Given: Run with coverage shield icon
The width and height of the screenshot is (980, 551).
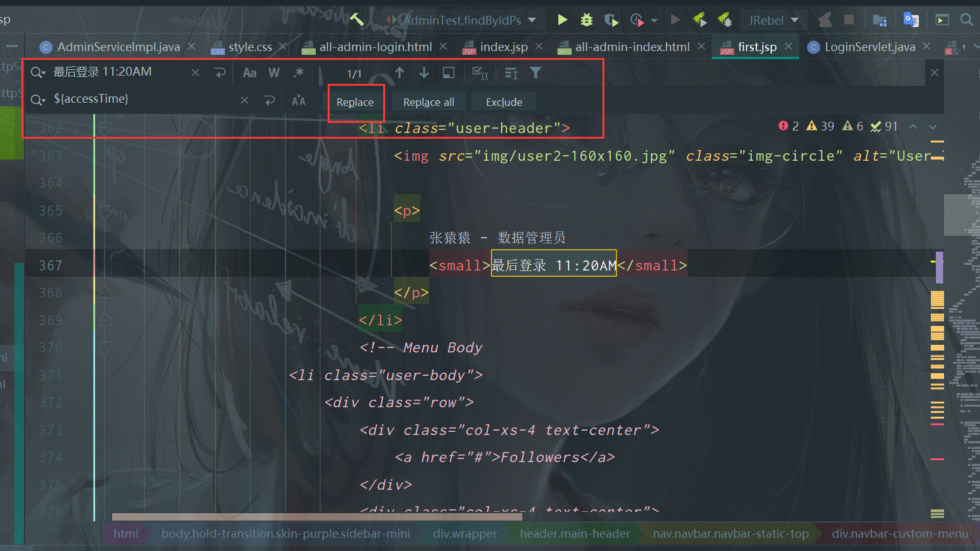Looking at the screenshot, I should [x=611, y=20].
